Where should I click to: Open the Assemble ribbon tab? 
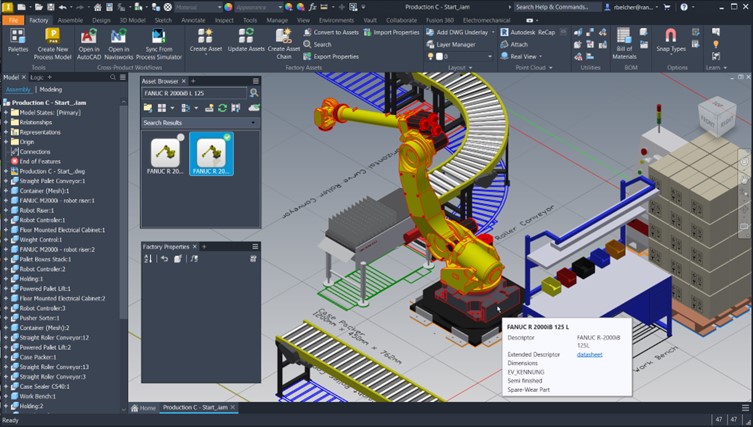(x=70, y=20)
